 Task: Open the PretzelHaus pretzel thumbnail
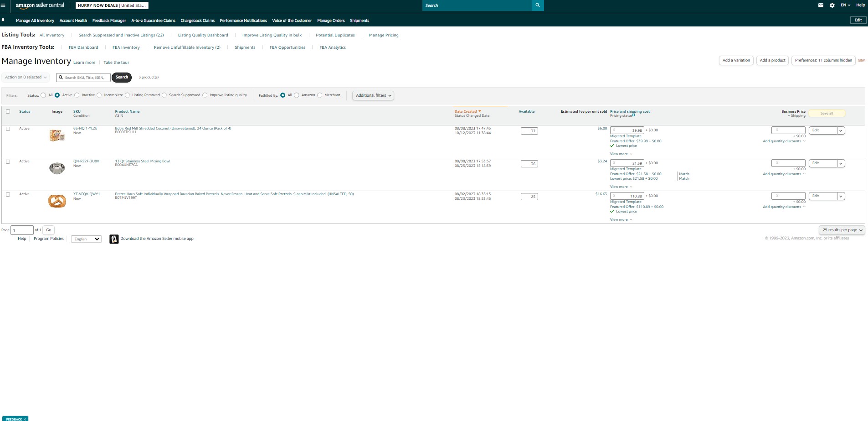57,201
